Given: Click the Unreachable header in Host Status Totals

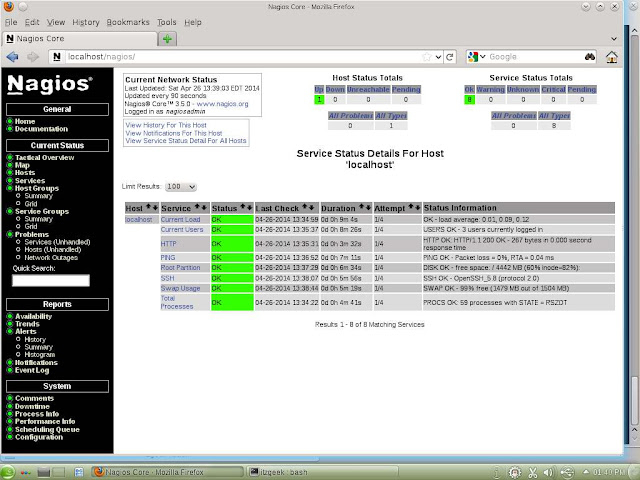Looking at the screenshot, I should 368,89.
